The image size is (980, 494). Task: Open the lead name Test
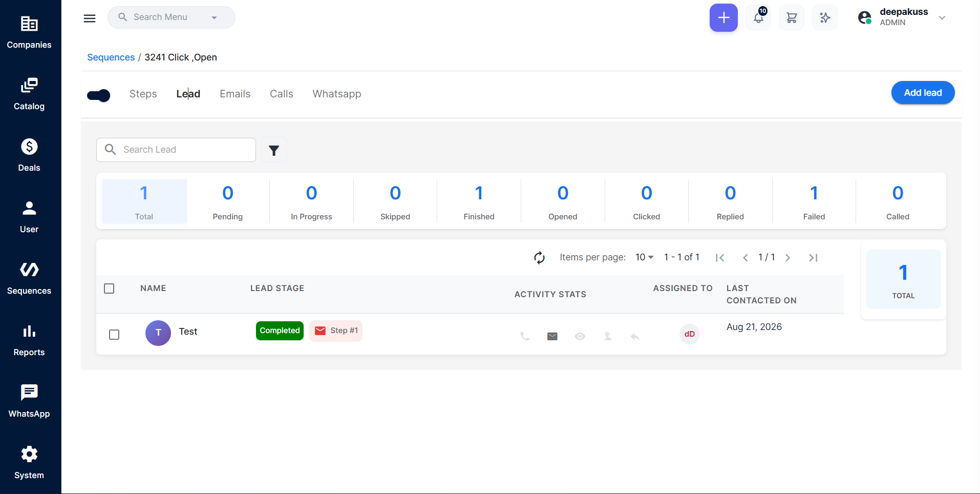188,332
